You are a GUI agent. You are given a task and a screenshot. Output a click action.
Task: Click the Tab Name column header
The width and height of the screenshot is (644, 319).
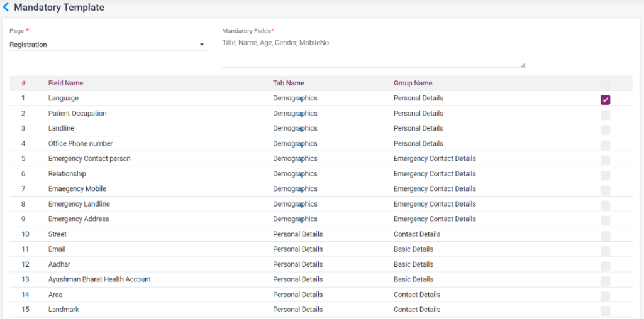click(x=288, y=83)
